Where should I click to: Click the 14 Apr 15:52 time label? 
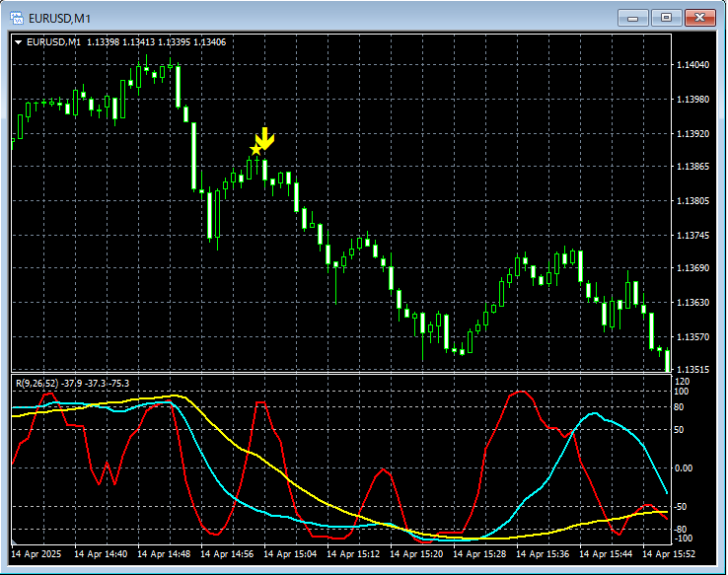click(669, 554)
